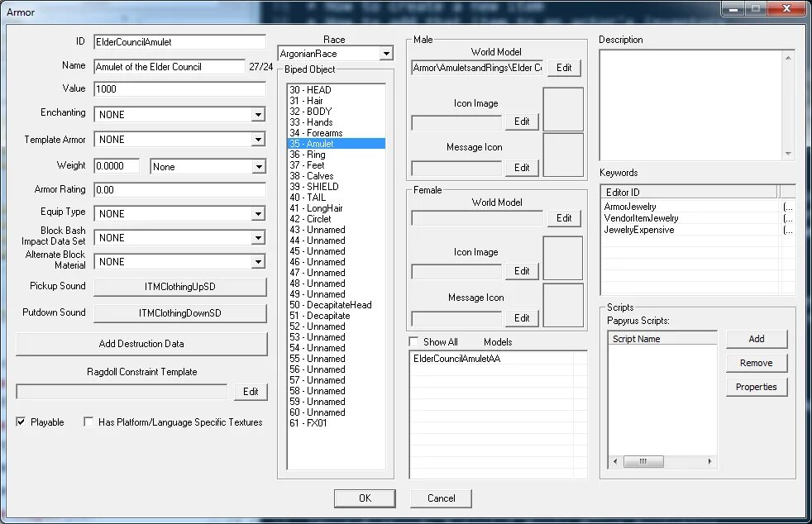Click the Remove script button
812x524 pixels.
point(757,364)
